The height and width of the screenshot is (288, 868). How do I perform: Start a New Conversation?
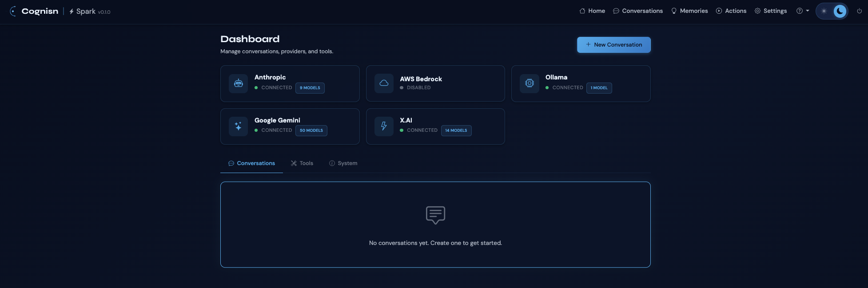(x=614, y=45)
